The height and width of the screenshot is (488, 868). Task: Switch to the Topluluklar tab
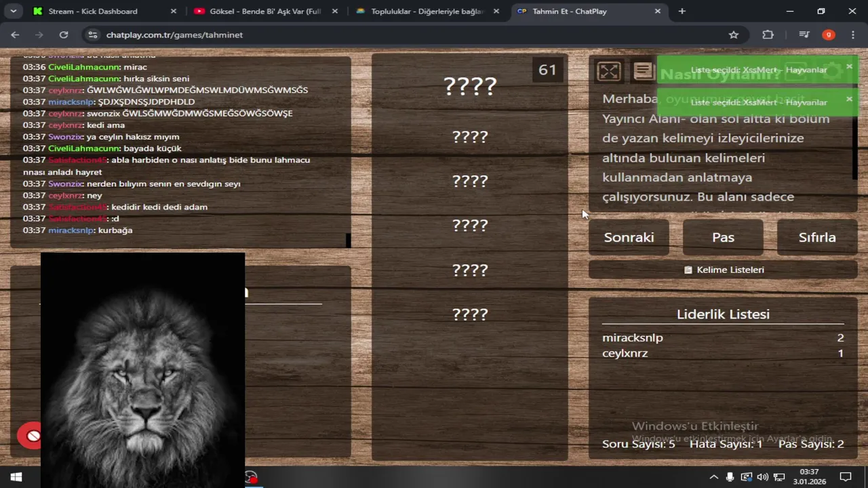[427, 12]
